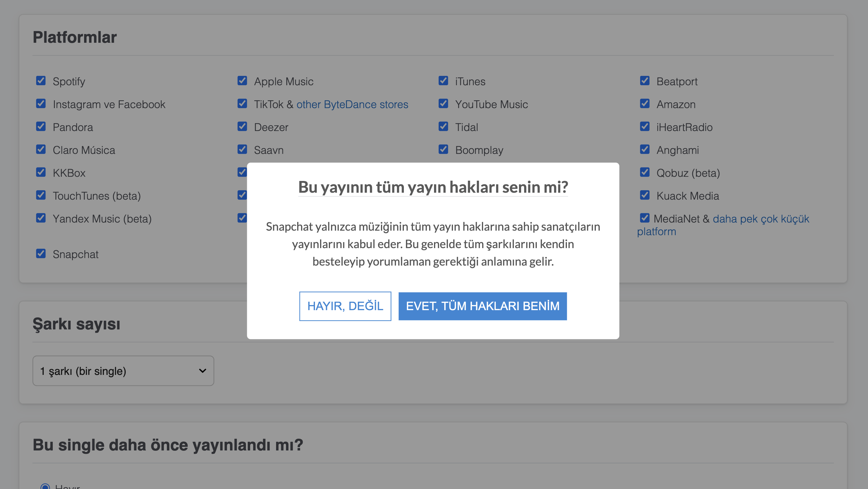Toggle the Qobuz (beta) checkbox
The height and width of the screenshot is (489, 868).
coord(645,172)
